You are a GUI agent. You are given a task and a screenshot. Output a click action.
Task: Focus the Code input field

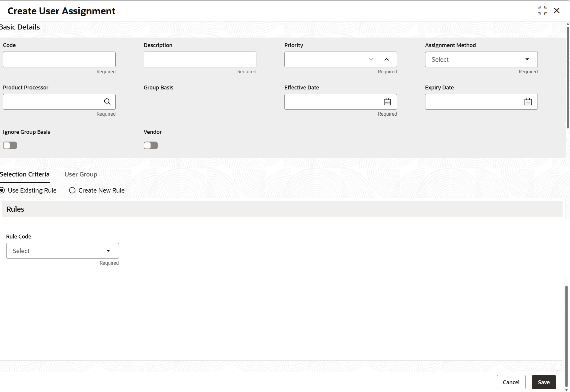[x=59, y=59]
